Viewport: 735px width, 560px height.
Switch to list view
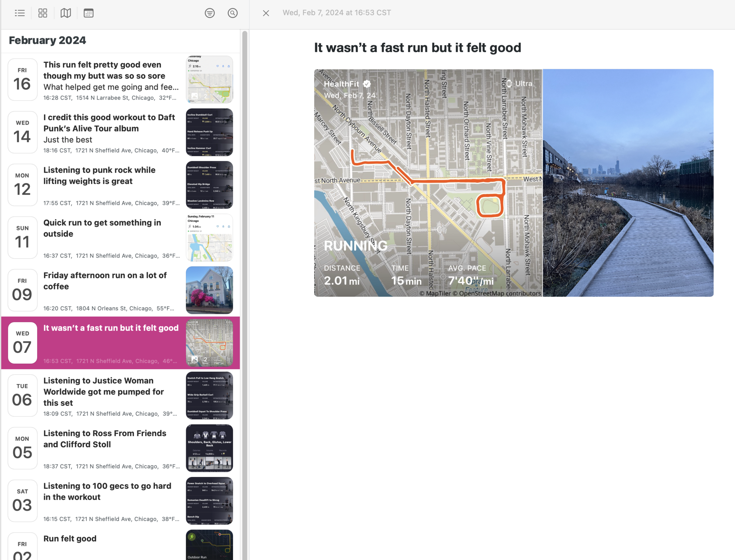[x=20, y=13]
